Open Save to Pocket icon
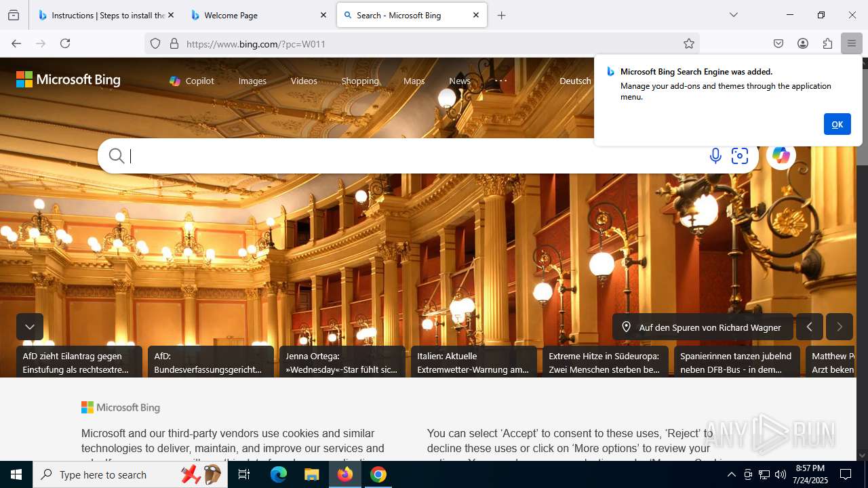868x488 pixels. [778, 43]
